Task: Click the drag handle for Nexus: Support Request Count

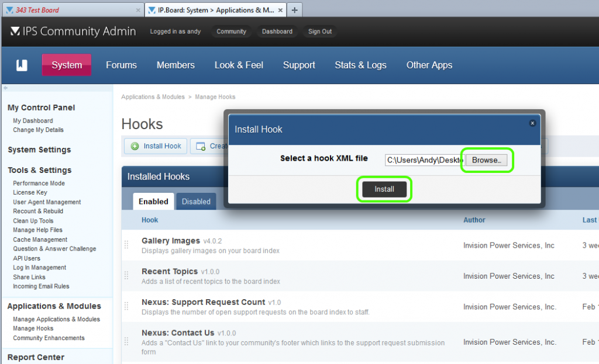Action: [126, 306]
